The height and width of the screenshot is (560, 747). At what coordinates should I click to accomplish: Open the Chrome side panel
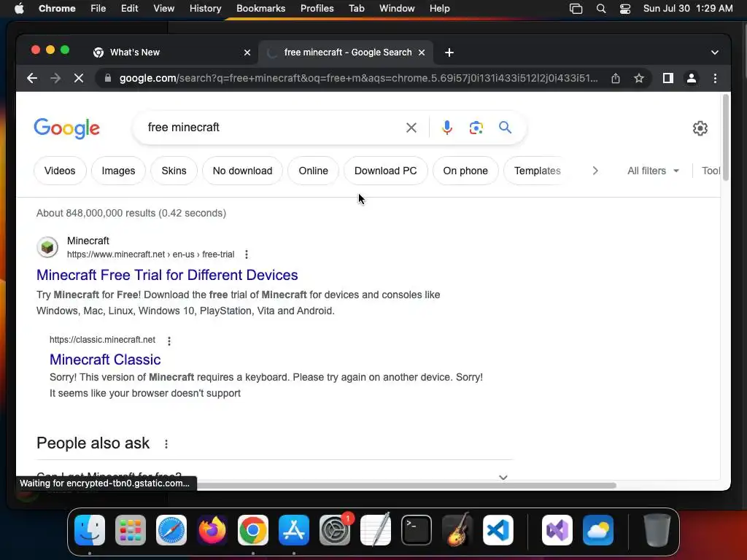(668, 78)
